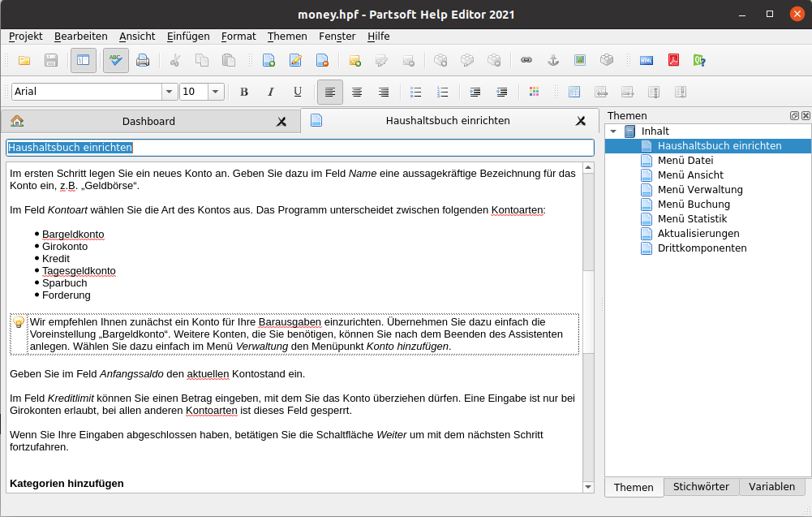Screen dimensions: 812x517
Task: Click the Qt Help export icon
Action: point(699,60)
